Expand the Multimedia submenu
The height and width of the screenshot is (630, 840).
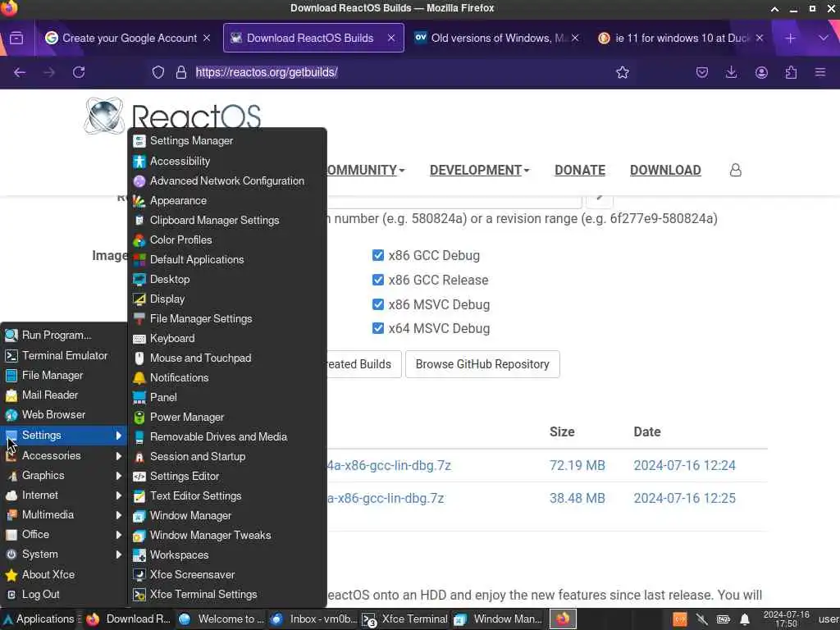[x=64, y=515]
